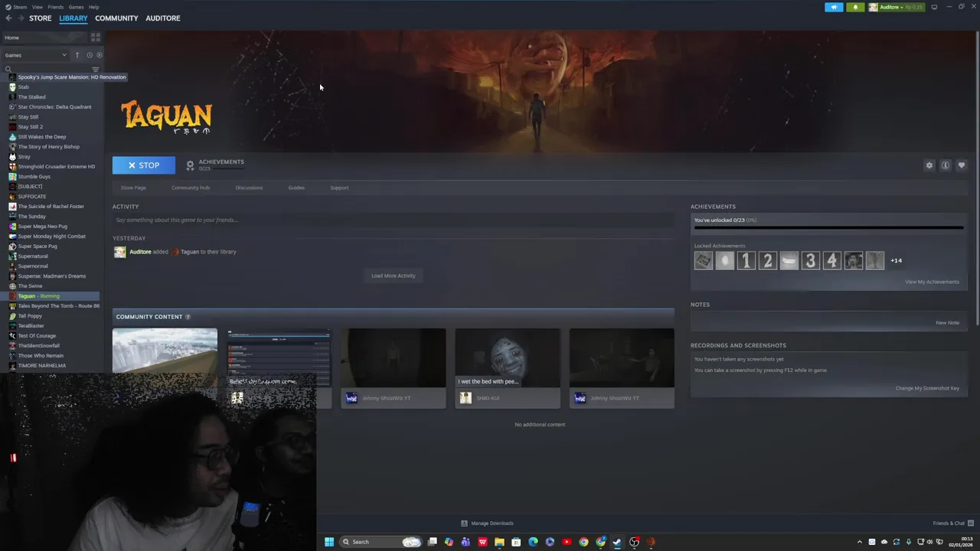Open the Windows Start button
This screenshot has width=980, height=551.
coord(329,542)
